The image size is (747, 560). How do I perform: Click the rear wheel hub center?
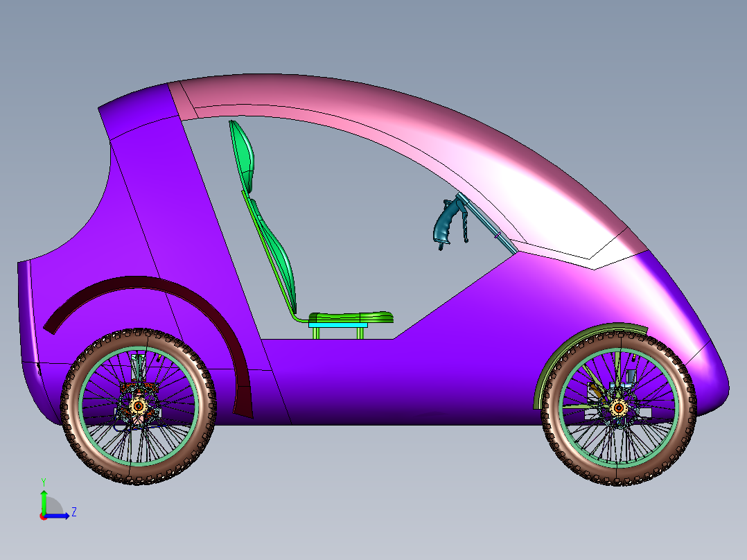point(138,406)
